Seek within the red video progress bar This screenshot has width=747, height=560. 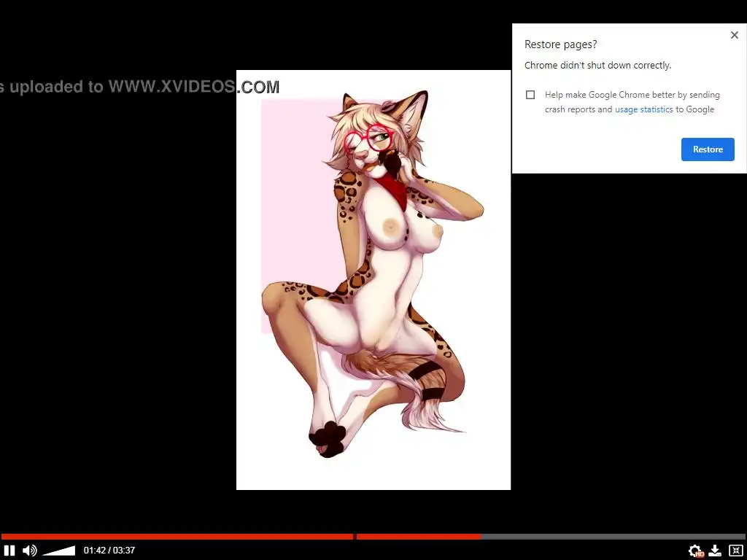373,537
